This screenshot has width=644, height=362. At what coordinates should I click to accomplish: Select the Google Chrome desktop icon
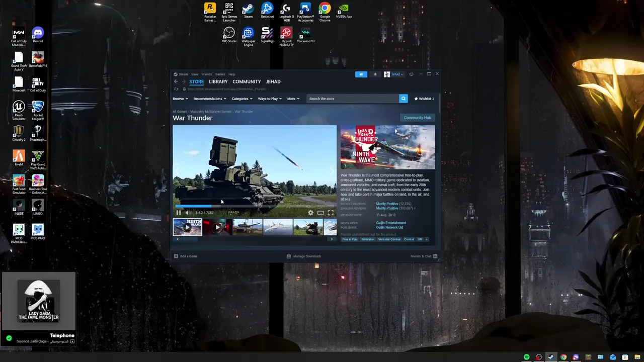pyautogui.click(x=325, y=12)
